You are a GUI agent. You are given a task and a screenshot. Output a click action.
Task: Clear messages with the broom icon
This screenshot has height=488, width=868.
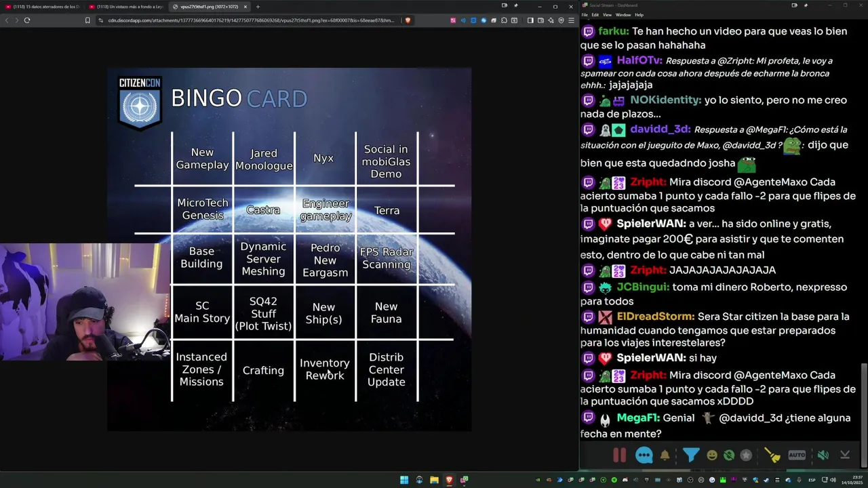click(x=772, y=455)
